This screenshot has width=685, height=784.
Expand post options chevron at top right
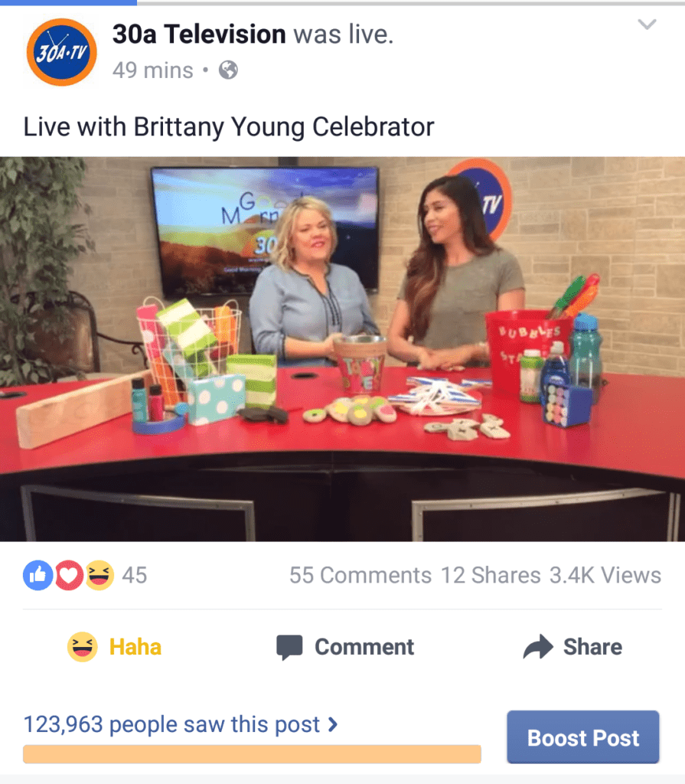[647, 24]
